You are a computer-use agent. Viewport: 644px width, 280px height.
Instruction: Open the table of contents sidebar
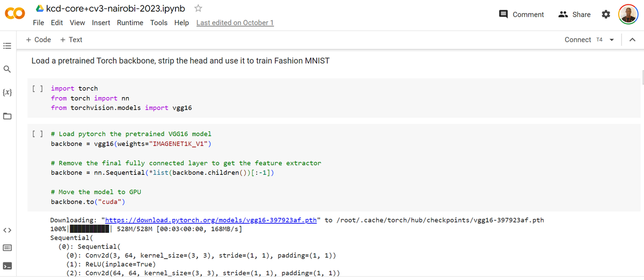pyautogui.click(x=8, y=46)
